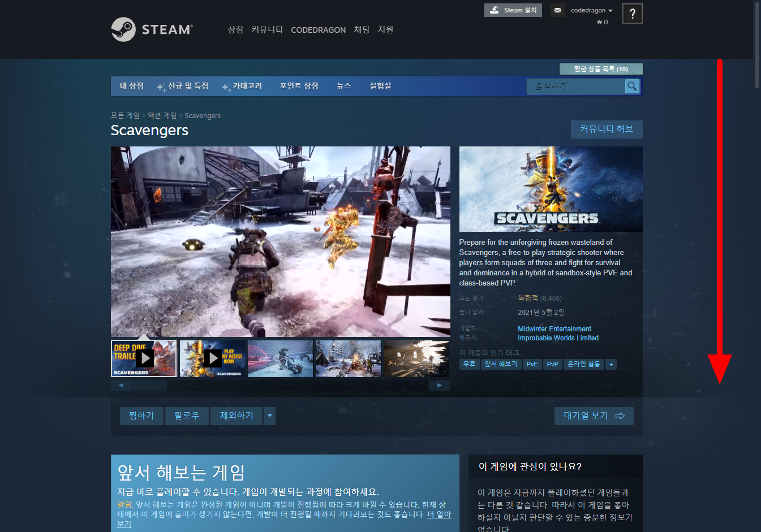The width and height of the screenshot is (761, 532).
Task: Play the Deep Dive Trailer thumbnail
Action: click(144, 358)
